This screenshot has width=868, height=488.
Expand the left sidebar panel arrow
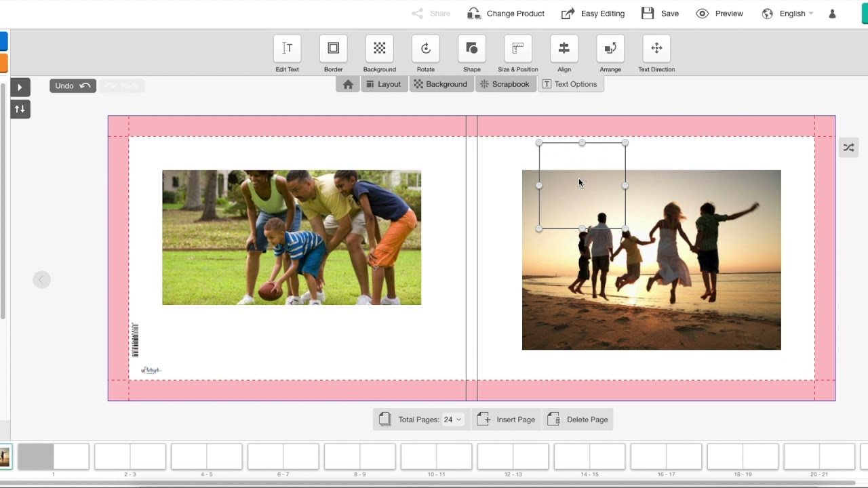tap(20, 87)
